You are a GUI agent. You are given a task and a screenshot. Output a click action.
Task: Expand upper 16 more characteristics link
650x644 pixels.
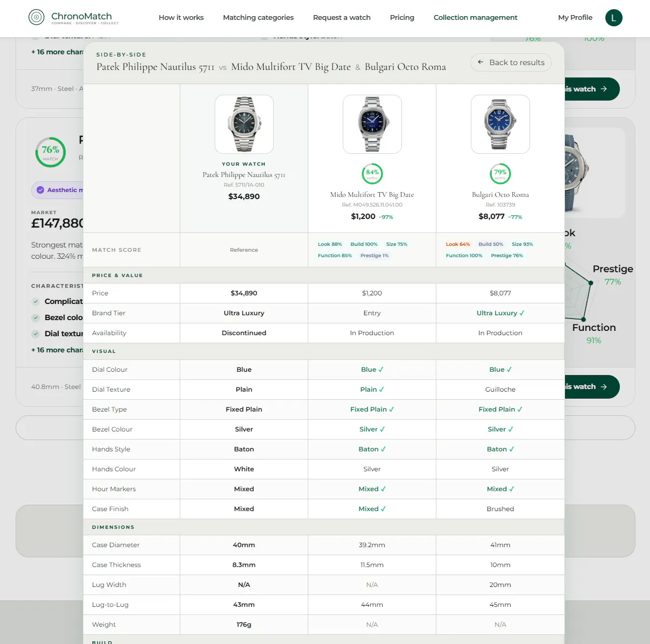coord(57,52)
